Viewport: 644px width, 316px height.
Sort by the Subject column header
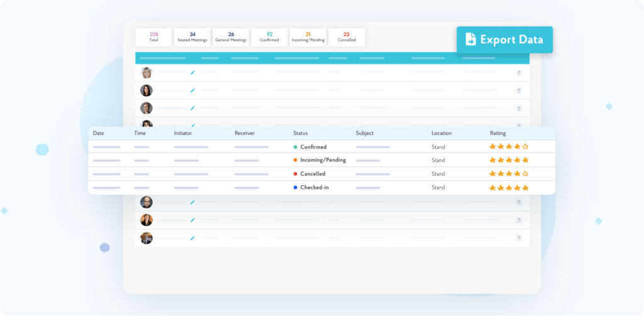(x=365, y=133)
